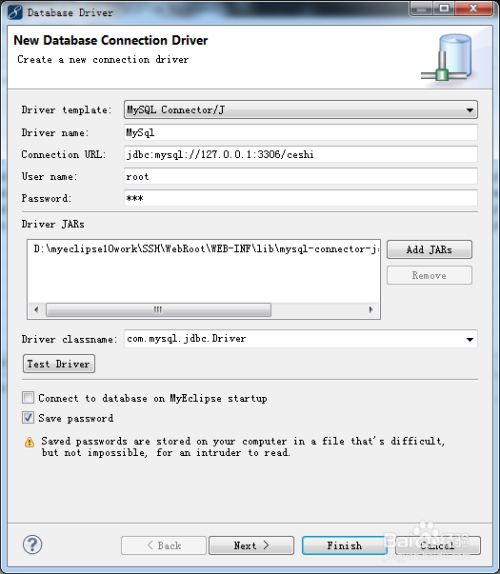
Task: Click the yellow warning icon beside saved passwords note
Action: (29, 443)
